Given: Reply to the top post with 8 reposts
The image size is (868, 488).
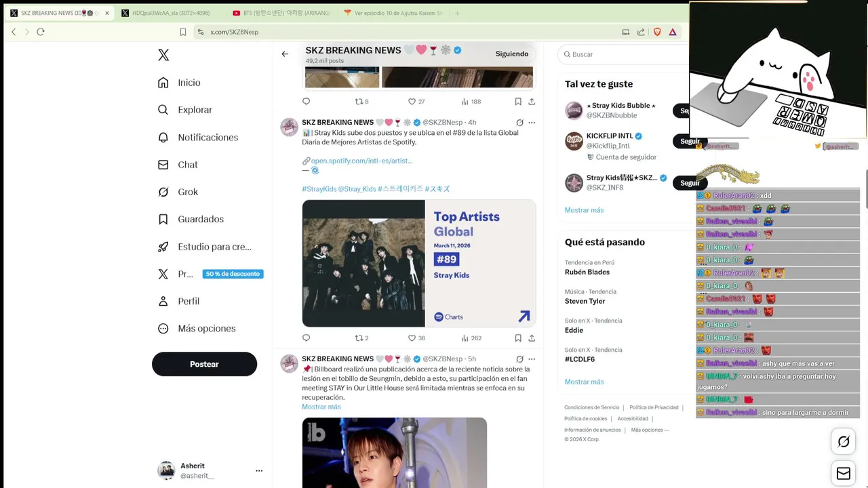Looking at the screenshot, I should point(306,102).
